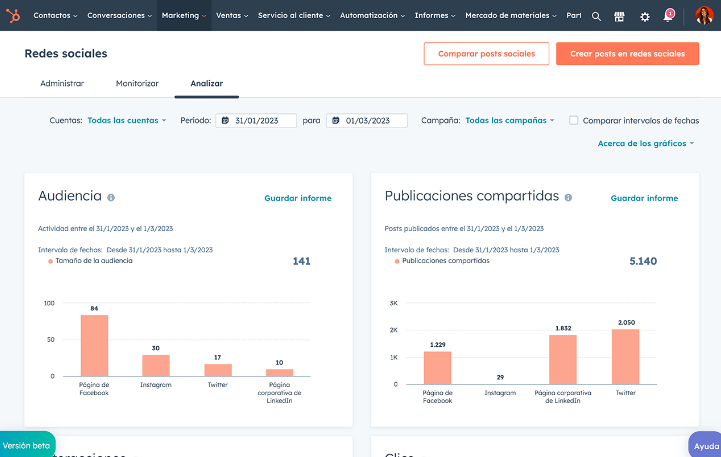Click info icon next to Publicaciones compartidas
This screenshot has height=457, width=721.
point(568,197)
